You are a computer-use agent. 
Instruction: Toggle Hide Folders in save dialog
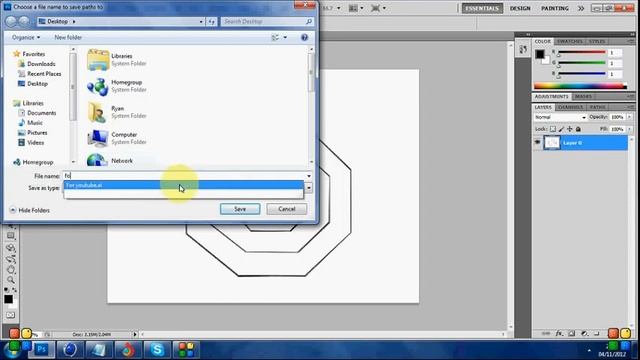click(29, 210)
